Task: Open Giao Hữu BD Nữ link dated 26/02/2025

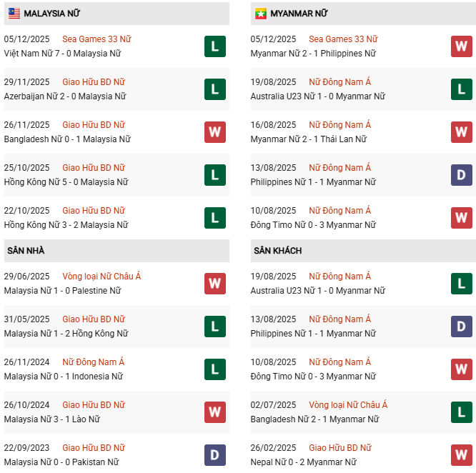Action: (x=340, y=448)
